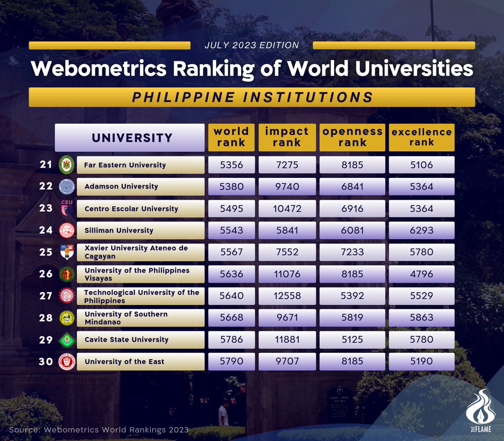Click excellence rank value 5863
The height and width of the screenshot is (441, 504).
click(422, 318)
